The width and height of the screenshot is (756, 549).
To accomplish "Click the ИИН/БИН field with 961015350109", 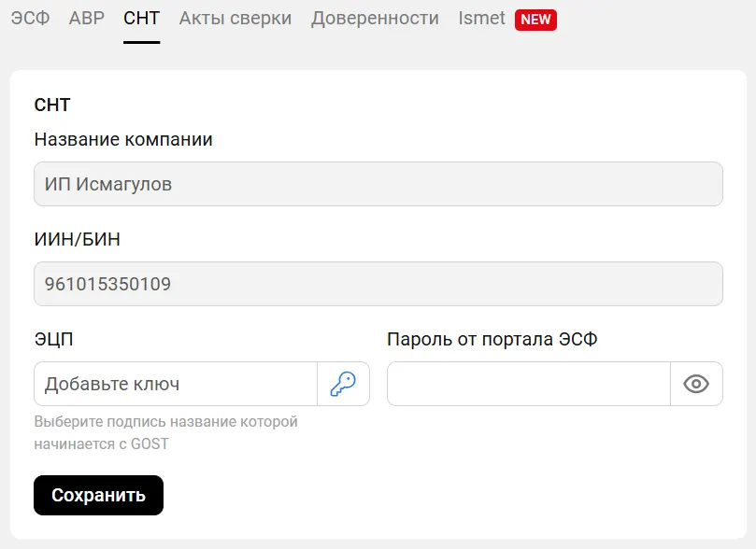I will (x=378, y=284).
